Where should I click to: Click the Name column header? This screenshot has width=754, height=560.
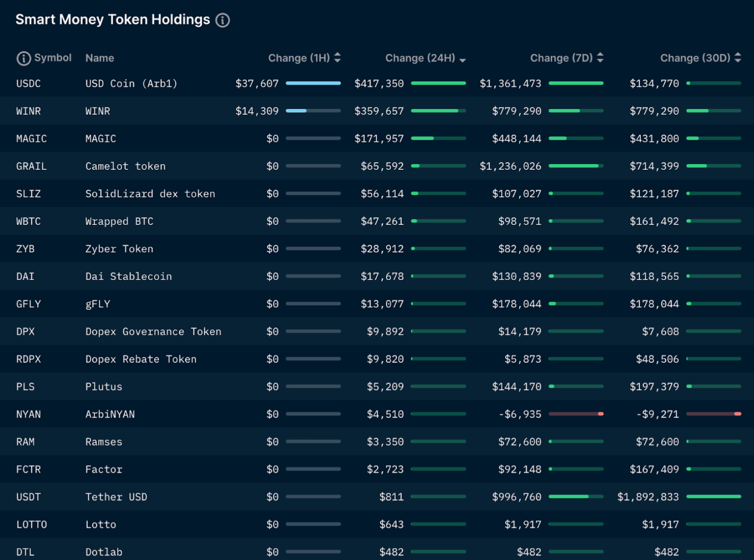pyautogui.click(x=100, y=58)
